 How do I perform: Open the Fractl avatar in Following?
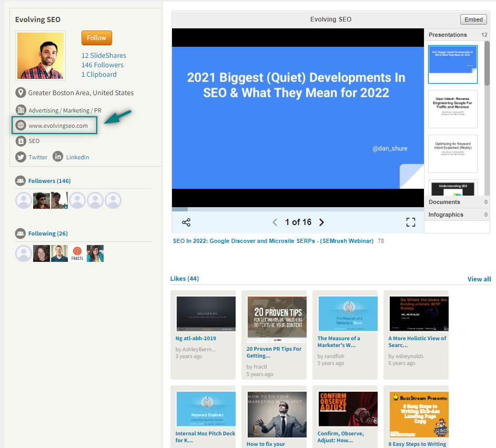tap(77, 253)
